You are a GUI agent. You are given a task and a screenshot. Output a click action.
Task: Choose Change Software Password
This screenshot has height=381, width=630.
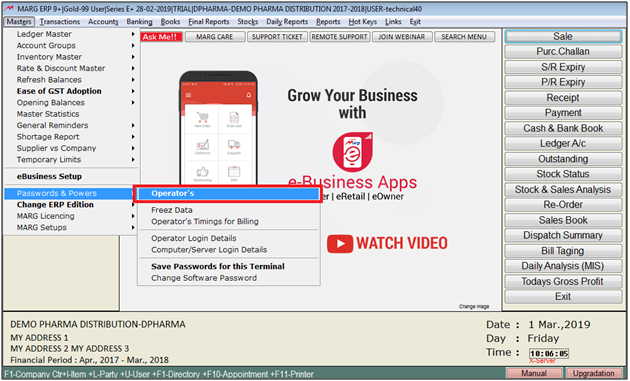coord(228,278)
